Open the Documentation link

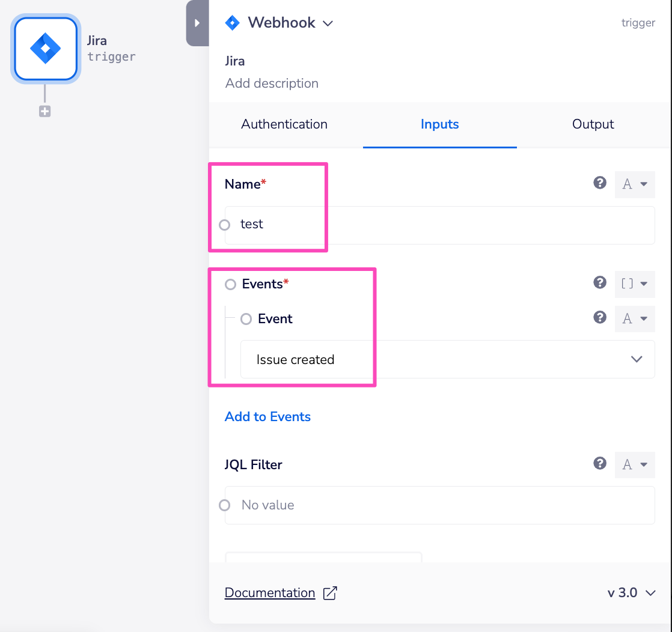(x=269, y=592)
